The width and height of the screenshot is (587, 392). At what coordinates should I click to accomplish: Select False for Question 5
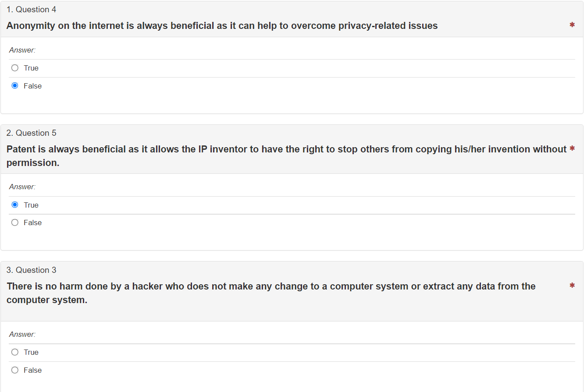tap(14, 222)
